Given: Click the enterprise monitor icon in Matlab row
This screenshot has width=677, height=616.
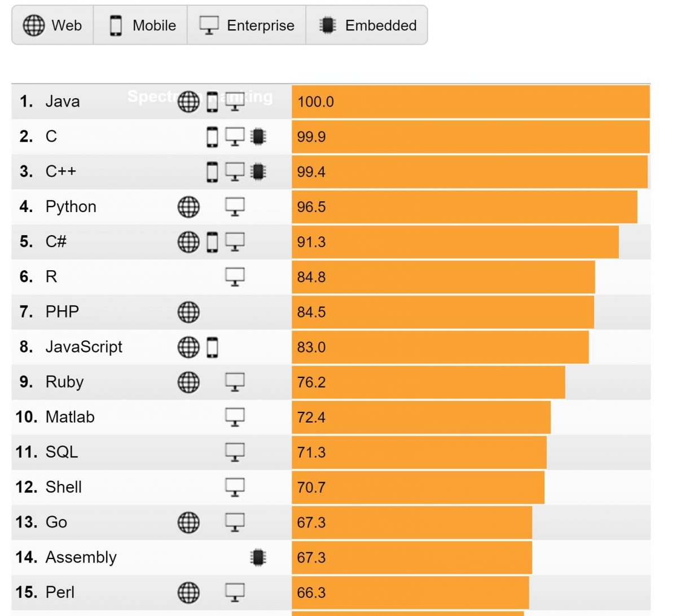Looking at the screenshot, I should [x=235, y=417].
